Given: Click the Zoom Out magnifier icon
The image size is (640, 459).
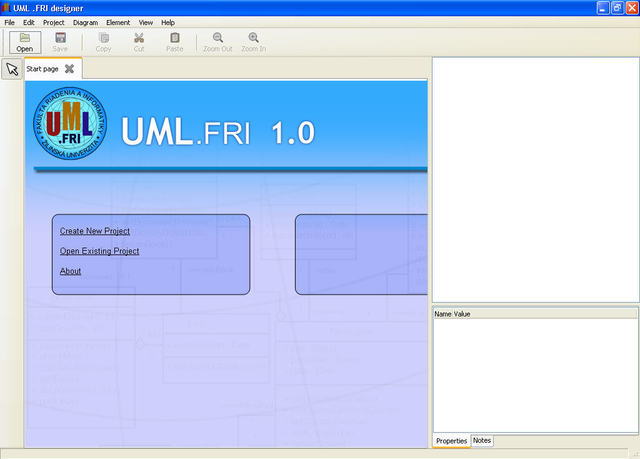Looking at the screenshot, I should tap(218, 38).
